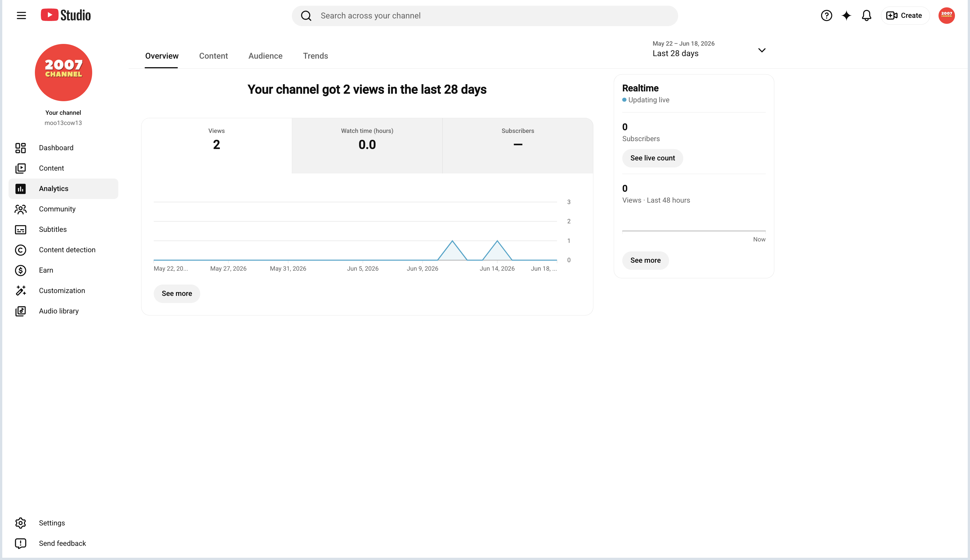
Task: Click the 'Updating live' status text
Action: coord(649,100)
